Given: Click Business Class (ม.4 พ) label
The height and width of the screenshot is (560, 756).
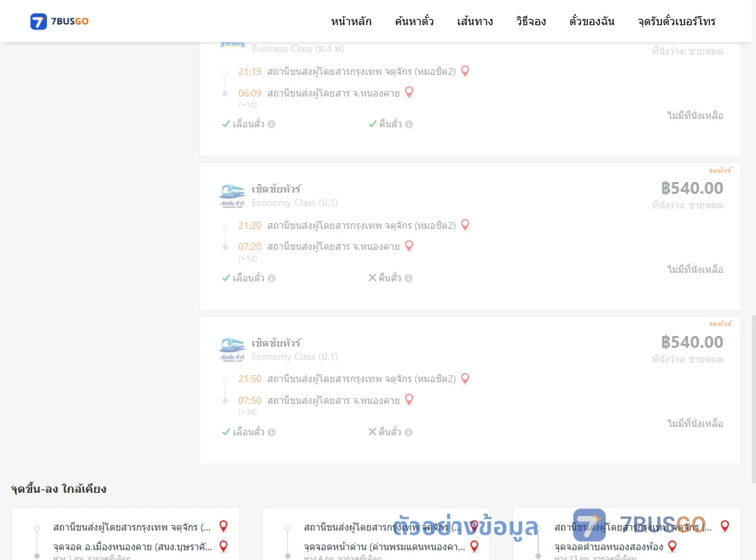Looking at the screenshot, I should pyautogui.click(x=297, y=49).
